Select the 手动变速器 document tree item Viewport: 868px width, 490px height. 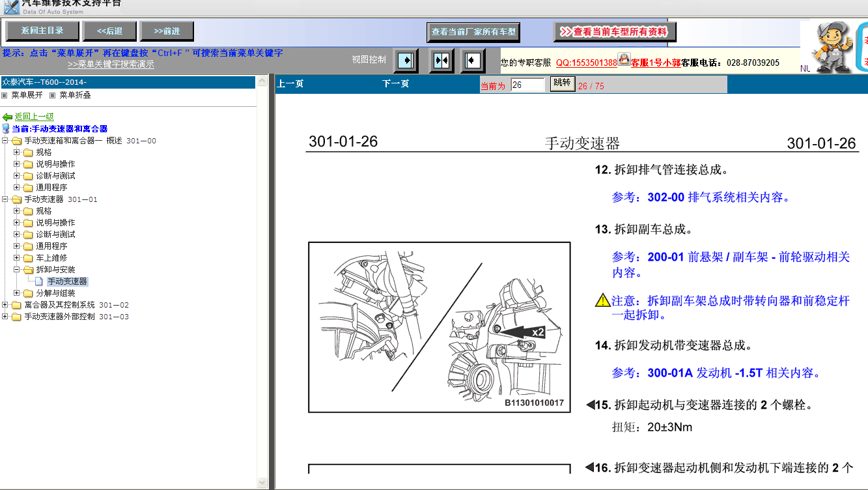[x=67, y=281]
